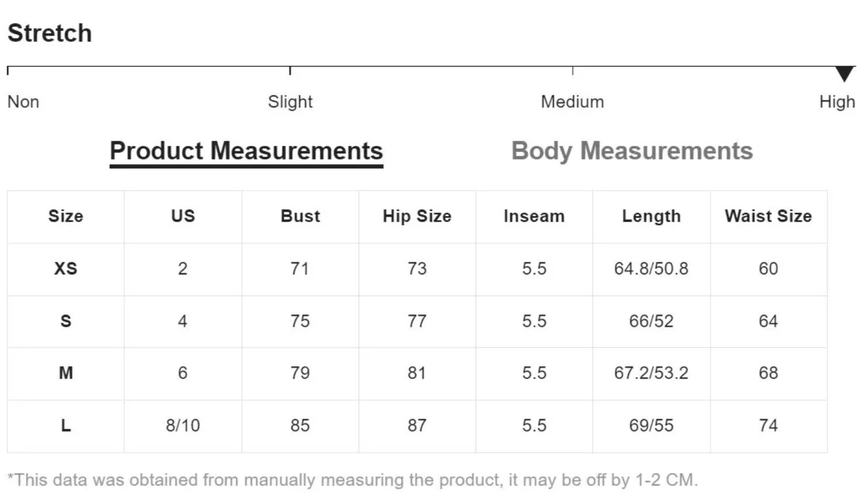Click the Slight stretch label

pyautogui.click(x=290, y=102)
